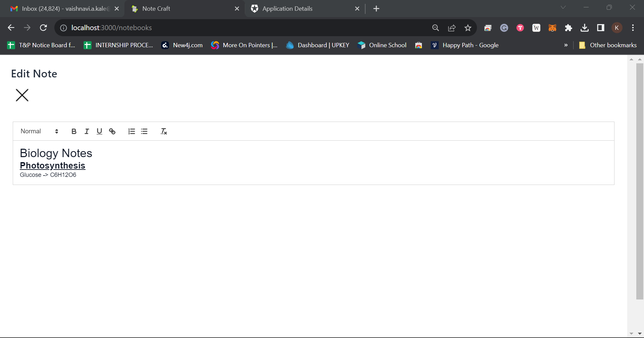Open New4j.com bookmark
Viewport: 644px width, 338px height.
pos(182,45)
